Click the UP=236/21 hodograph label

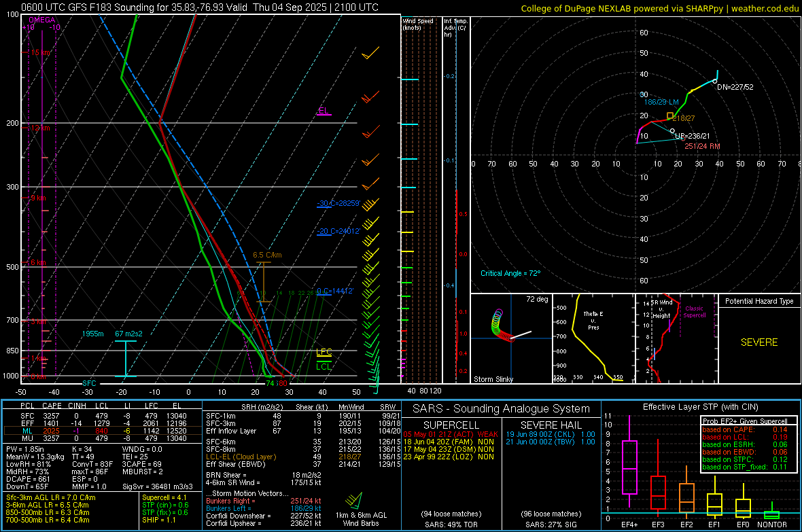click(692, 136)
